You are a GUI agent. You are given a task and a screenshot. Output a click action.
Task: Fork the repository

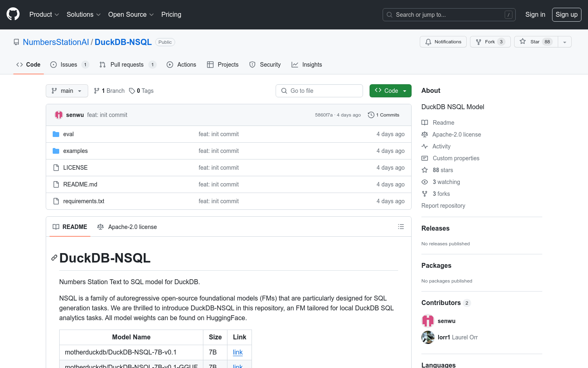point(490,42)
